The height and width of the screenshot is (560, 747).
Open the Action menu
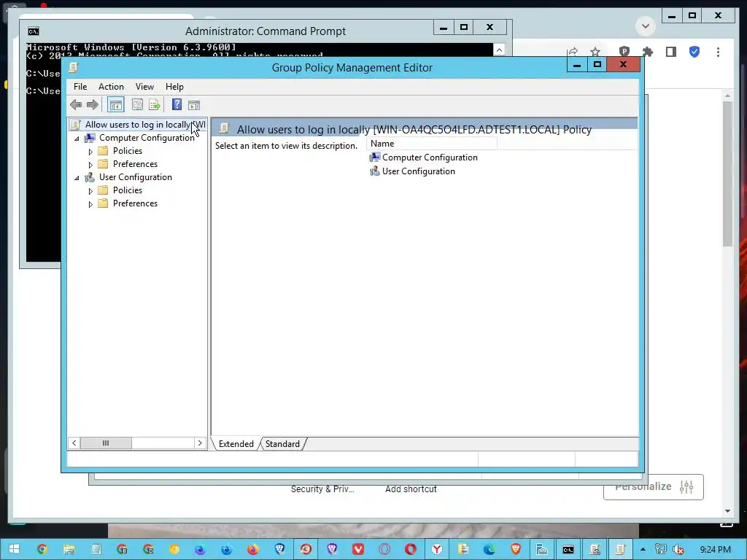click(x=111, y=87)
